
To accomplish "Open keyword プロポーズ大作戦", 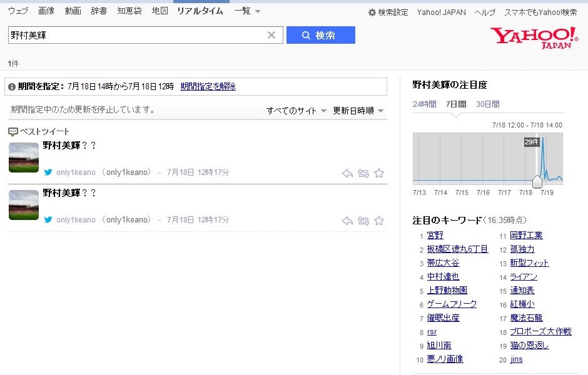I will (540, 331).
